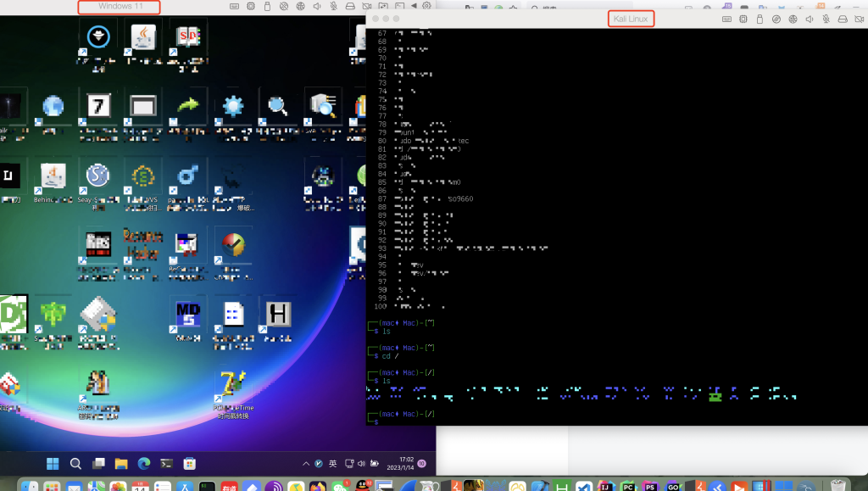Viewport: 868px width, 491px height.
Task: Click the 'Windows 11' window title
Action: point(120,6)
